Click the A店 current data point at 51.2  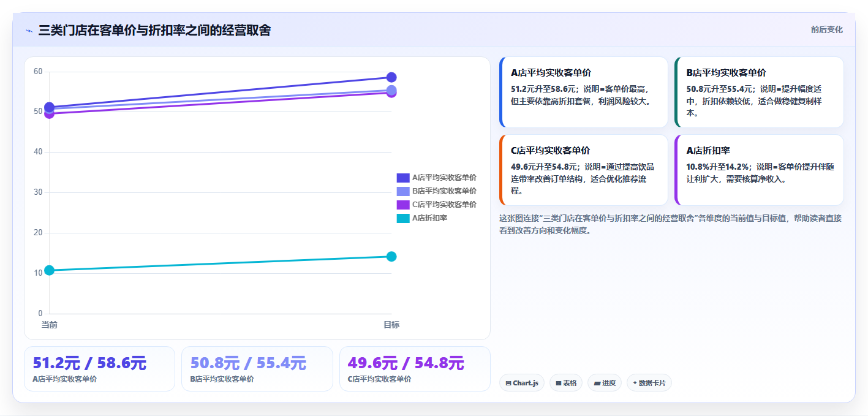(49, 107)
